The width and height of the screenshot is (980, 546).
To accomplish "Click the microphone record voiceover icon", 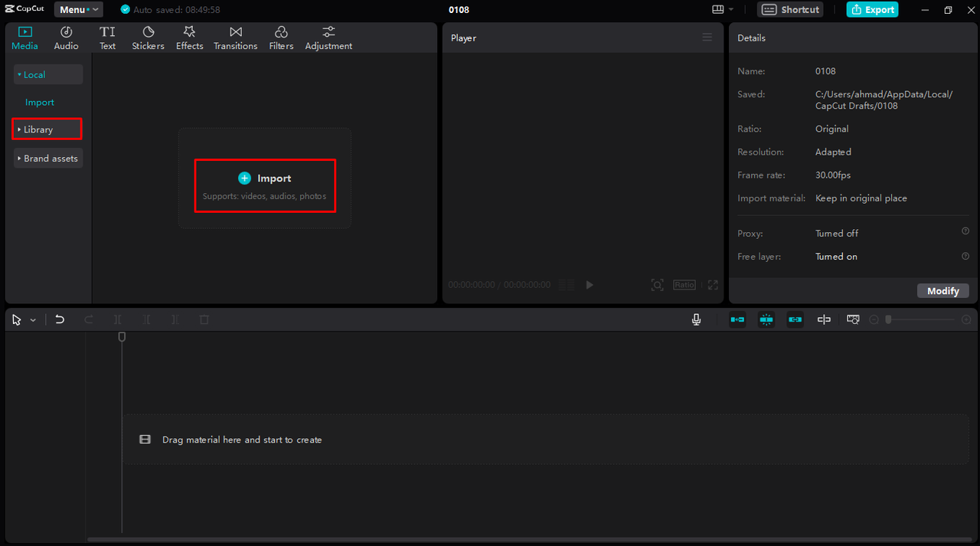I will 697,320.
